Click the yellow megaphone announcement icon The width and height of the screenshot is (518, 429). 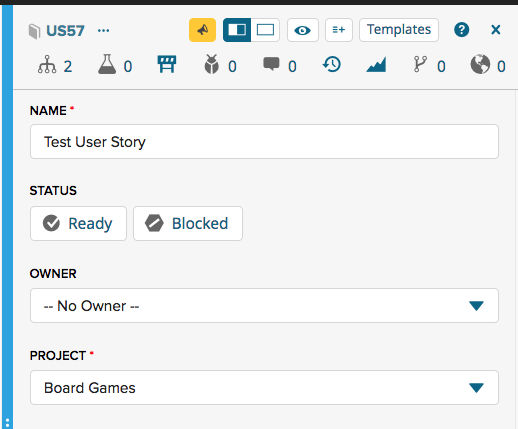[x=202, y=30]
